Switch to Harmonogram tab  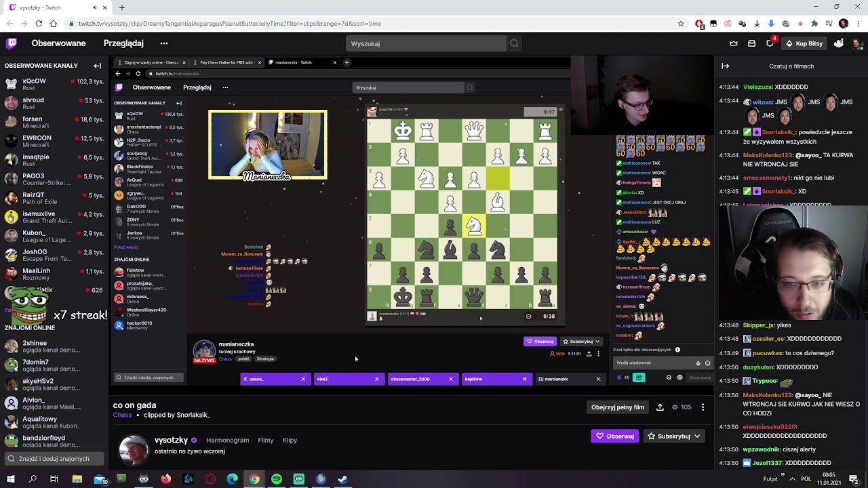(x=227, y=440)
